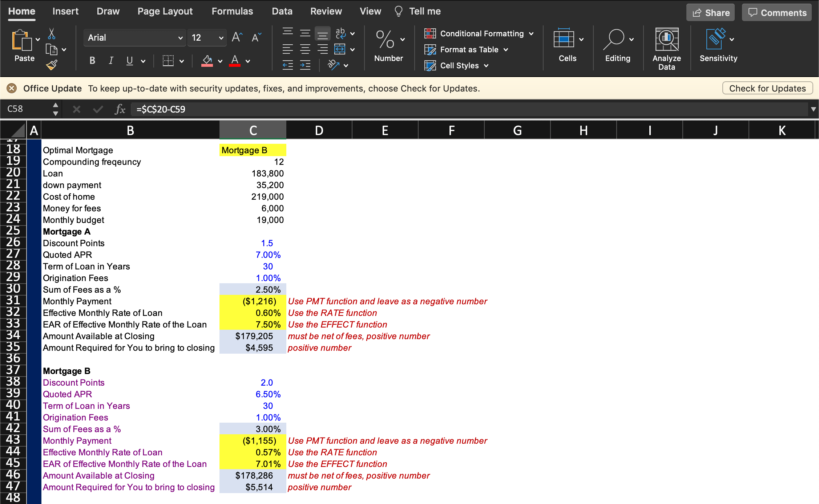Click the Underline formatting icon

tap(129, 60)
